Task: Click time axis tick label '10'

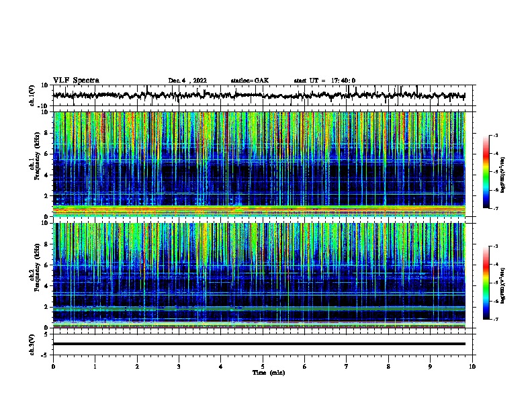Action: point(472,367)
